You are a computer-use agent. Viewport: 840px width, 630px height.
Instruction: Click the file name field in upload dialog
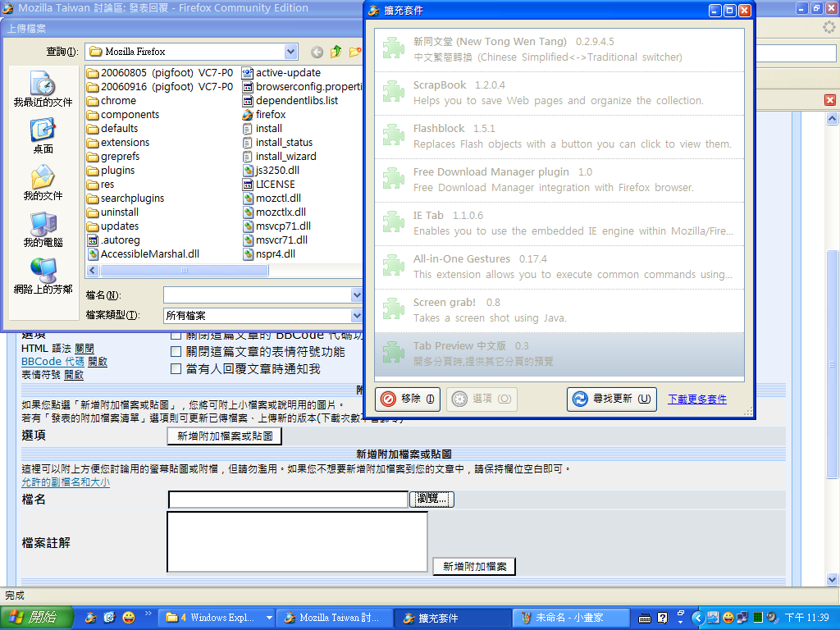tap(257, 295)
